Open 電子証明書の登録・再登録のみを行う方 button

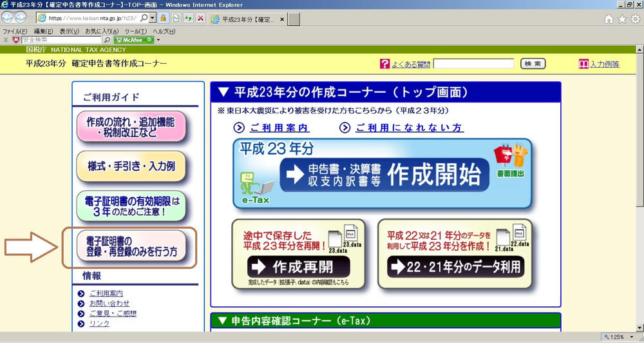[x=131, y=246]
